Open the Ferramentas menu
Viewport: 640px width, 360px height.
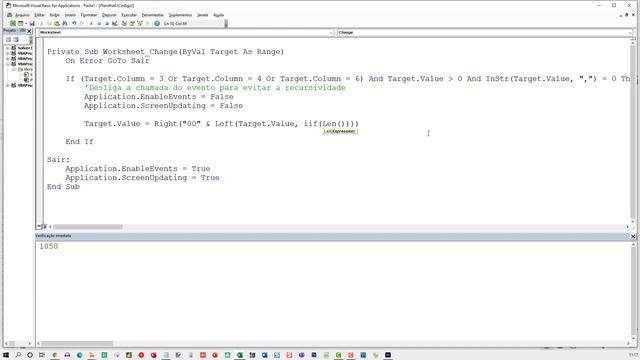click(153, 15)
